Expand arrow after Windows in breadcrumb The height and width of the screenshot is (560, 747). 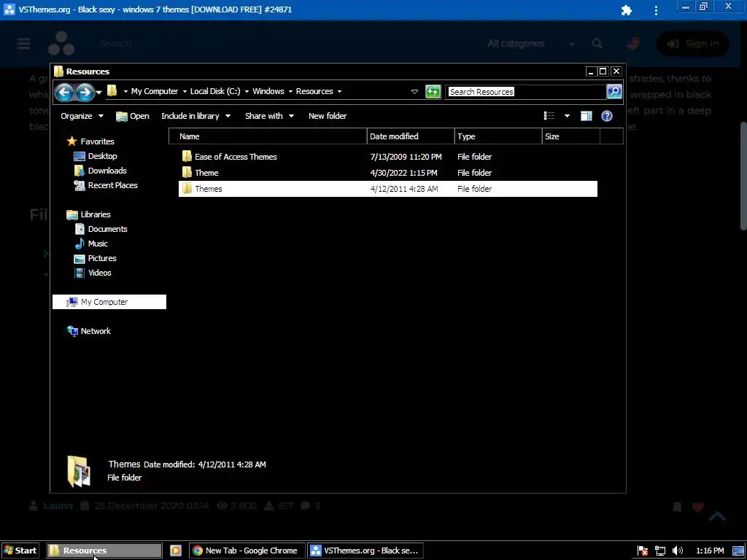click(290, 91)
